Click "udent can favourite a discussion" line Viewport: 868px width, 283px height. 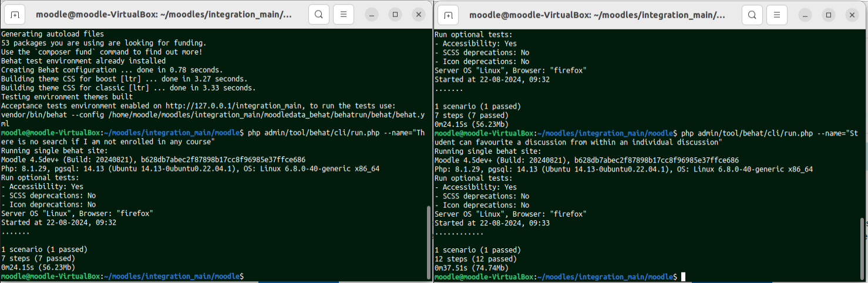pos(578,142)
